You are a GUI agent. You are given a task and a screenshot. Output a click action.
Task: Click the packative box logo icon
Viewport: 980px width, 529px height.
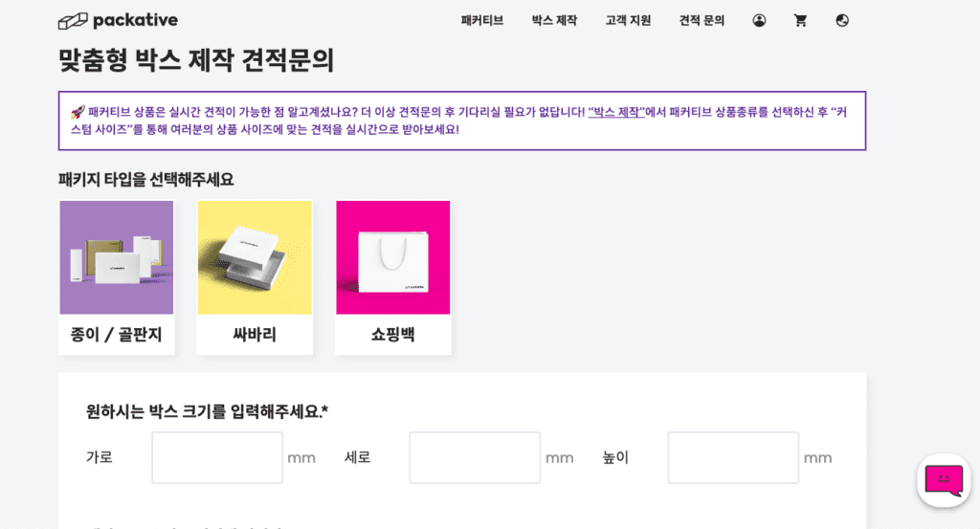(73, 21)
